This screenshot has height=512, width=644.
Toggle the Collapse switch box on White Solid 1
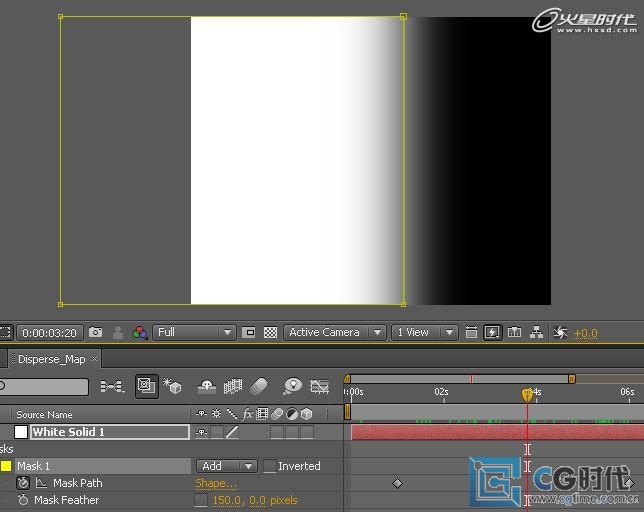click(217, 432)
